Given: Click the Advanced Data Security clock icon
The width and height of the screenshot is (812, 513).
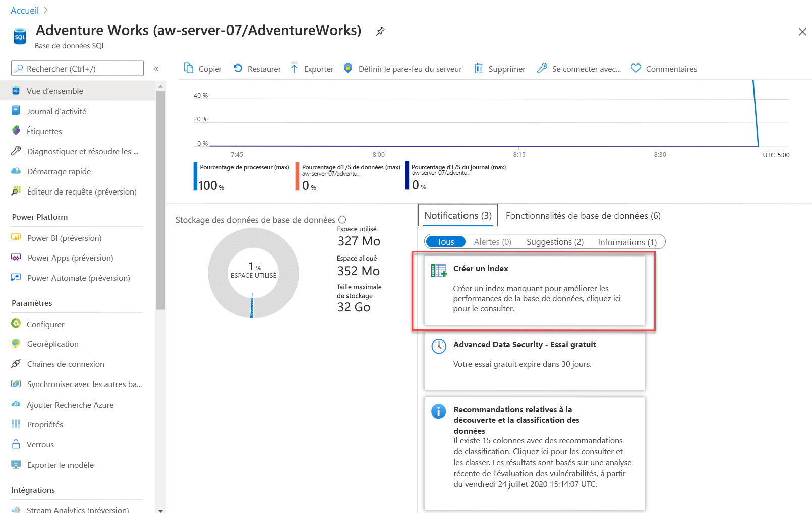Looking at the screenshot, I should coord(439,346).
